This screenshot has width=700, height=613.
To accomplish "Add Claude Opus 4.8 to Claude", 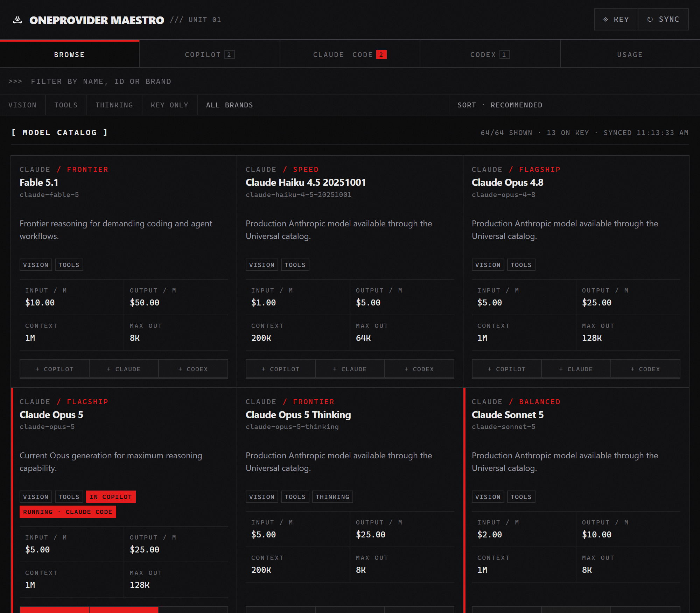I will click(576, 369).
